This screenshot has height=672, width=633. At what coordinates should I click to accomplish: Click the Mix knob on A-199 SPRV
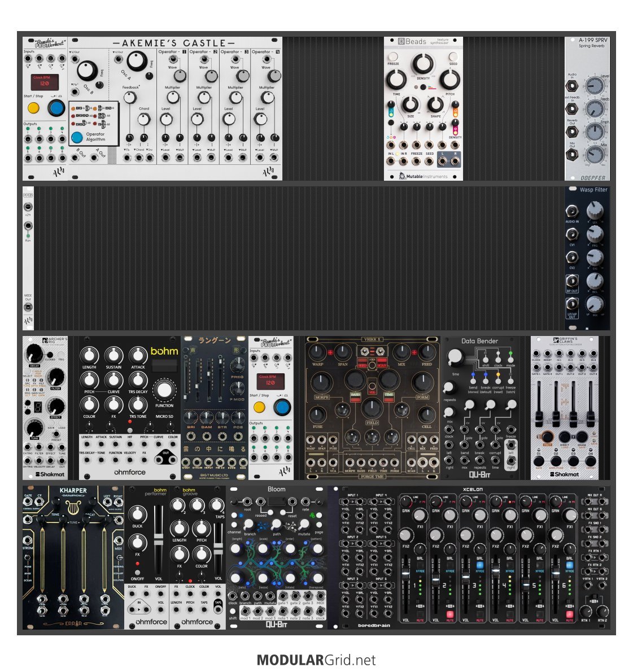tap(595, 155)
